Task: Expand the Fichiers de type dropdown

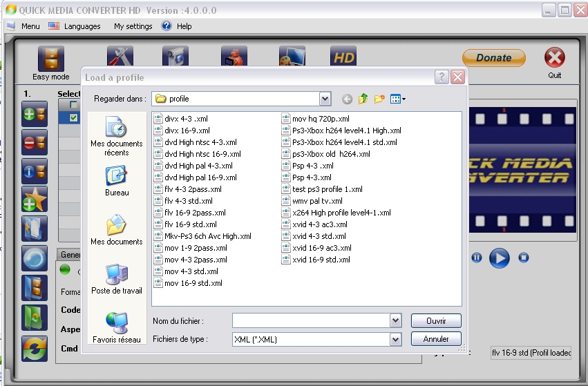Action: (x=395, y=340)
